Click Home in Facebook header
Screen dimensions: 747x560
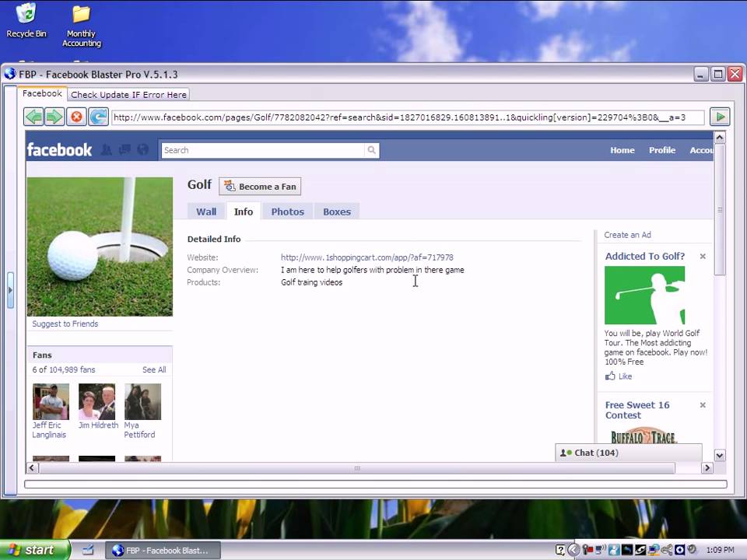[x=622, y=150]
